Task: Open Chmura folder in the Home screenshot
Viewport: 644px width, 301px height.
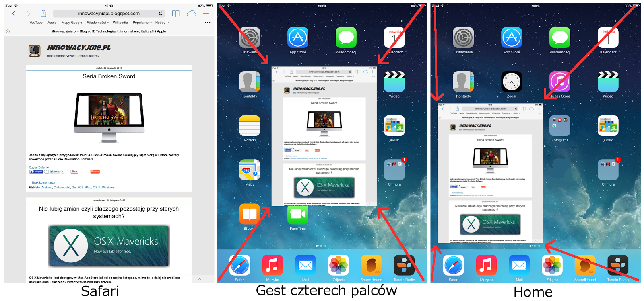Action: click(x=608, y=170)
